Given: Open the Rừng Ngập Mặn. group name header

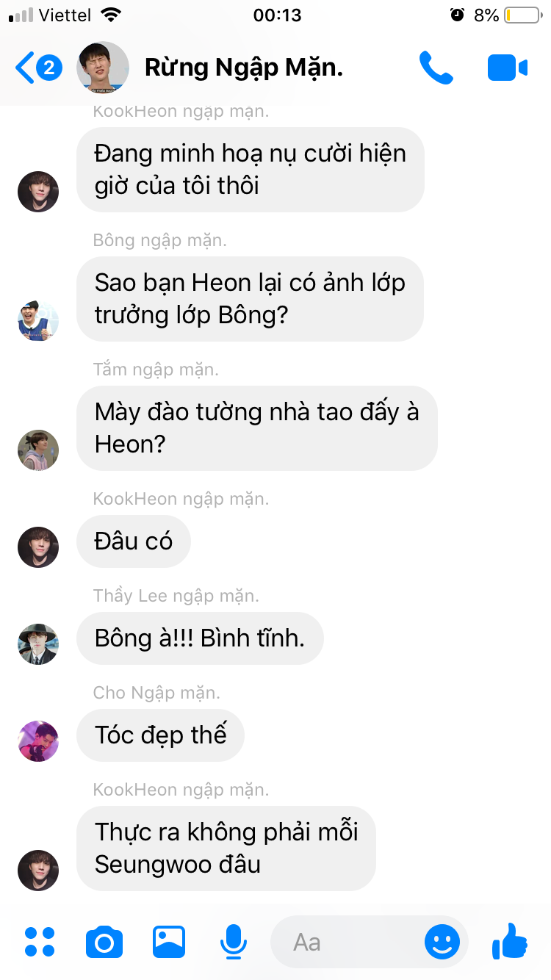Looking at the screenshot, I should coord(244,68).
